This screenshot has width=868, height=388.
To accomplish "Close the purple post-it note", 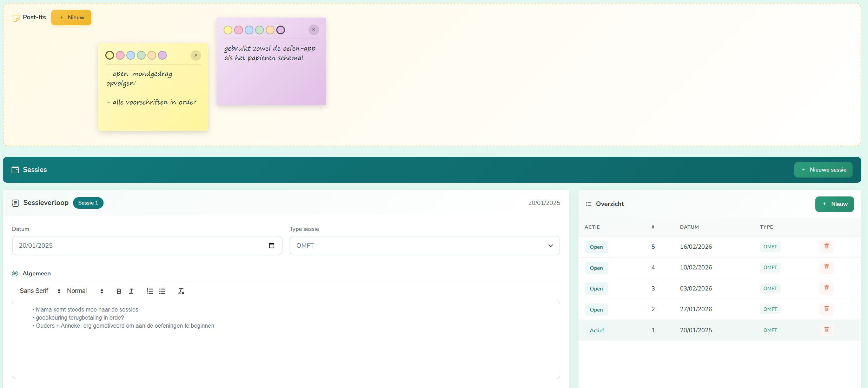I will pyautogui.click(x=313, y=30).
